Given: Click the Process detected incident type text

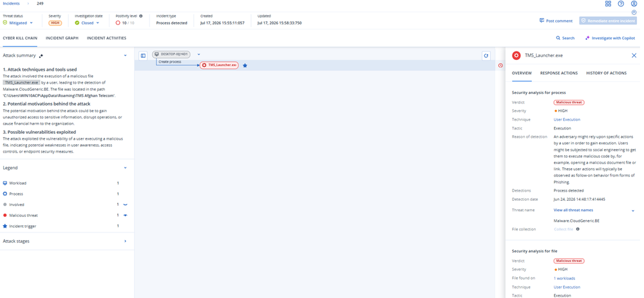Looking at the screenshot, I should coord(172,23).
